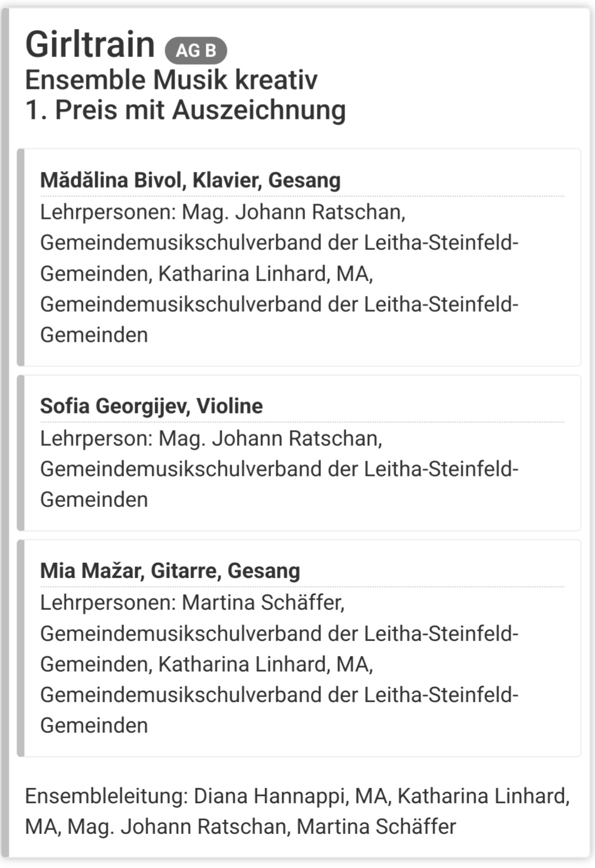This screenshot has width=595, height=868.
Task: Click Martina Schäffer in Ensembleleitung line
Action: (x=376, y=826)
